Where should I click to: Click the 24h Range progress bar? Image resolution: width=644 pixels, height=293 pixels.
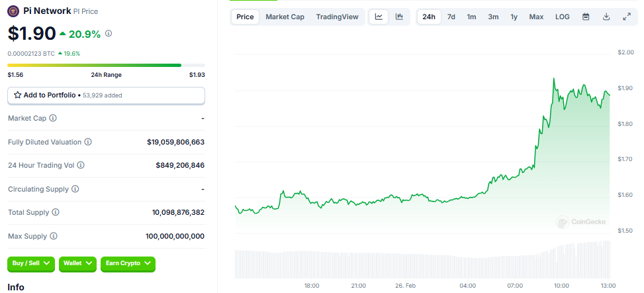[94, 65]
